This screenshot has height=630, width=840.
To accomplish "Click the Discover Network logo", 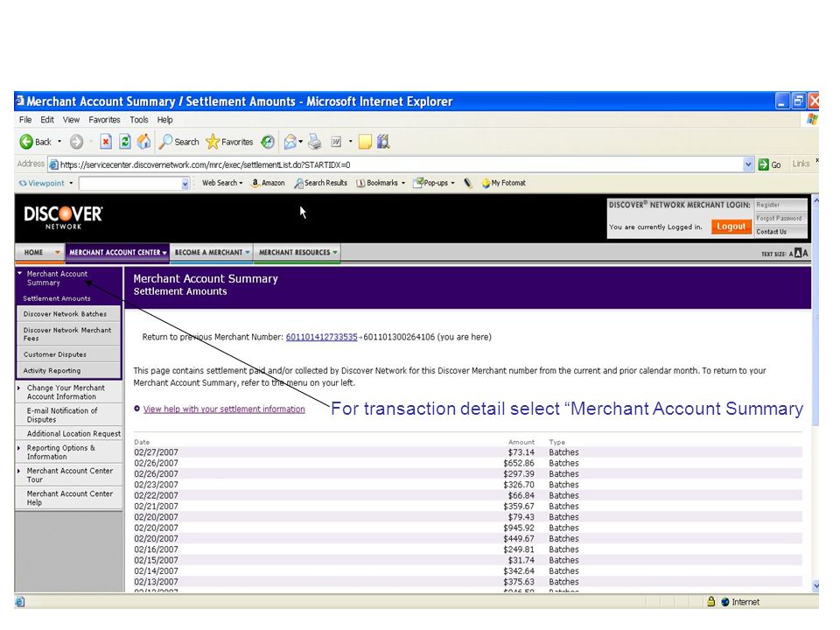I will (x=63, y=218).
